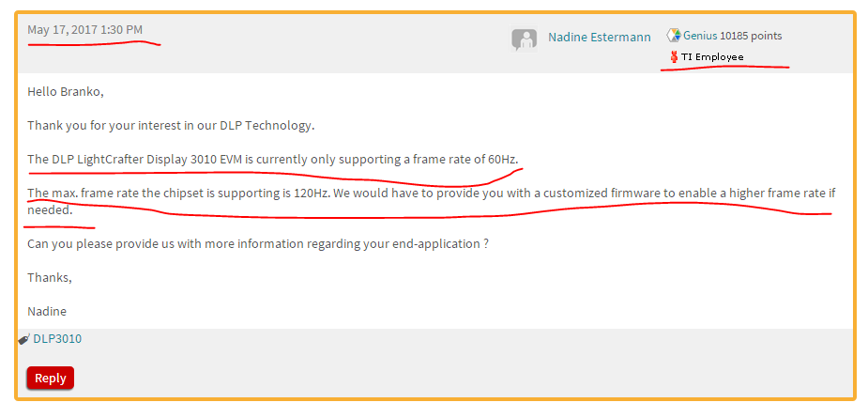Open the DLP3010 tag link
This screenshot has height=418, width=868.
click(57, 339)
